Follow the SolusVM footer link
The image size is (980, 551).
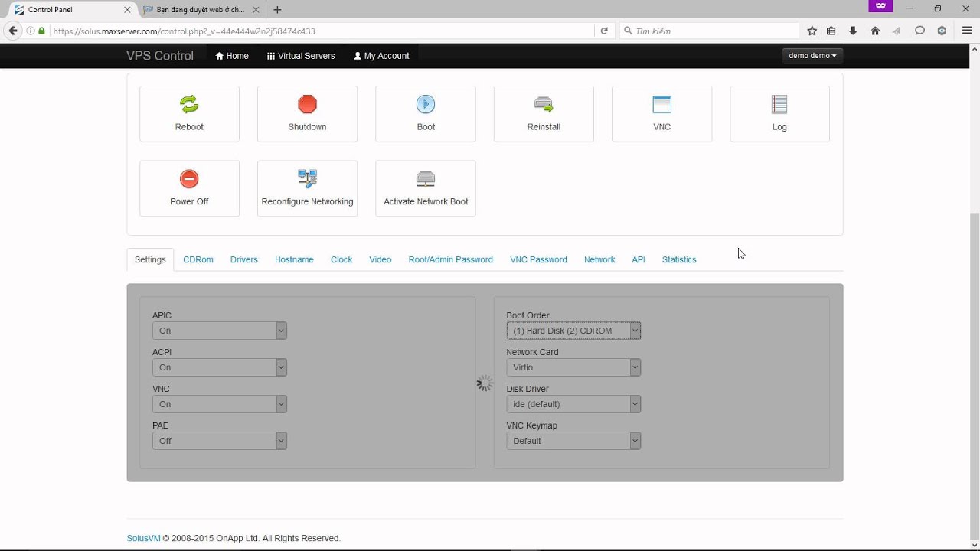click(143, 538)
